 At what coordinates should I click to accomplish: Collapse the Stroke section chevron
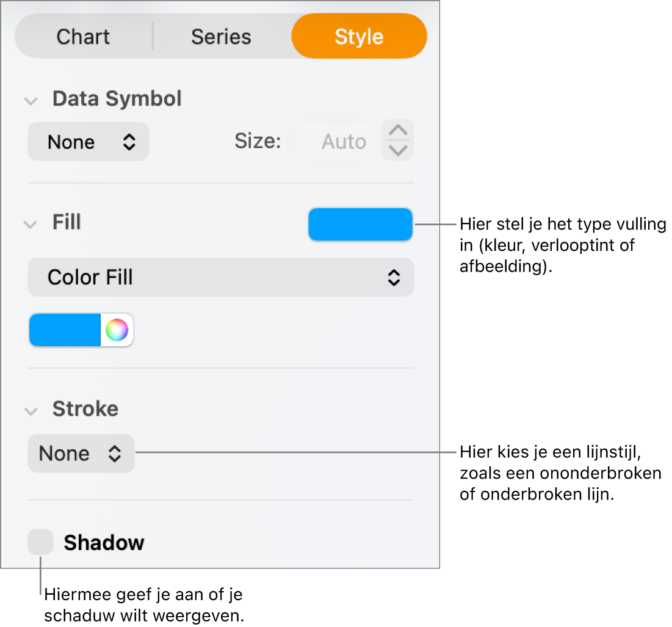[31, 411]
